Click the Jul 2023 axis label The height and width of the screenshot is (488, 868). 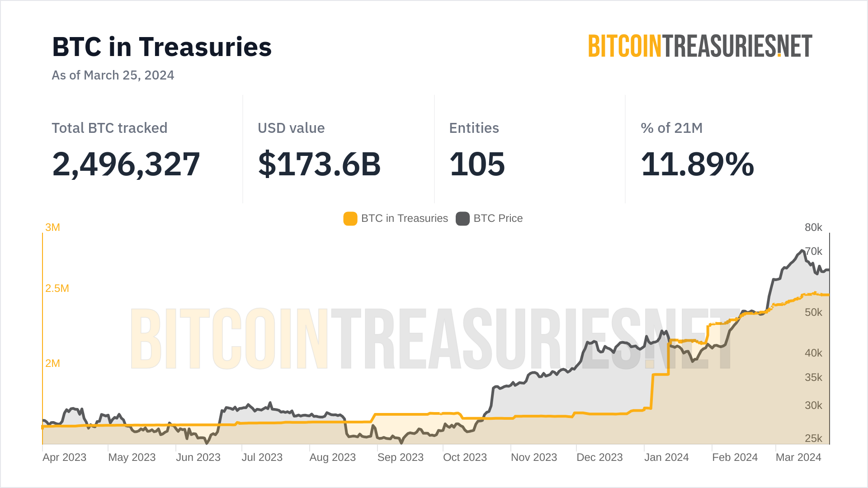[262, 457]
